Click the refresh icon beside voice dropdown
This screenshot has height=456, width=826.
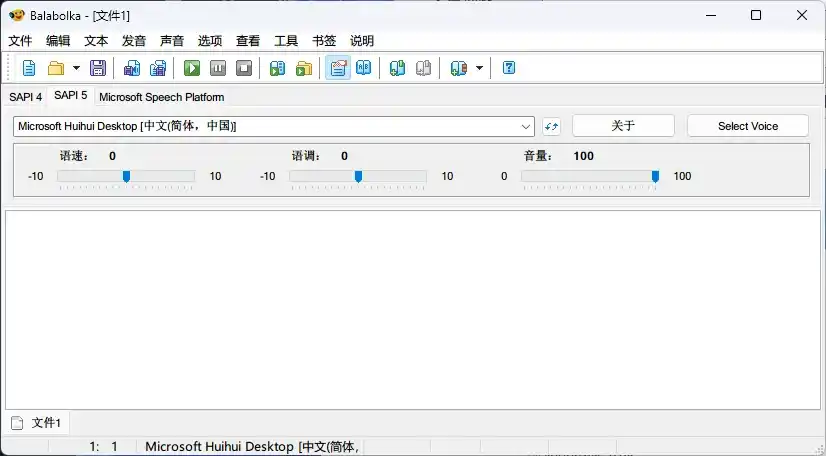pyautogui.click(x=552, y=126)
